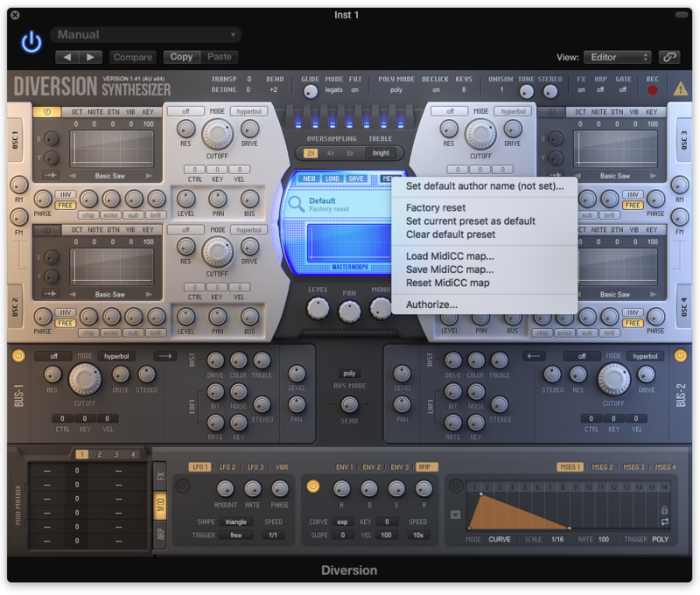Click the yellow warning triangle icon
700x595 pixels.
pos(680,87)
